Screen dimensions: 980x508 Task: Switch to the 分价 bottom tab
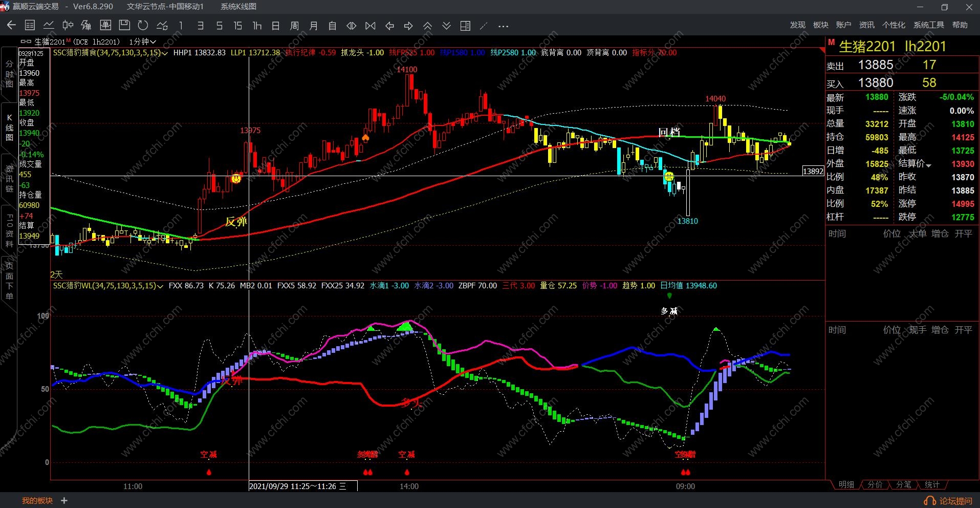point(875,484)
